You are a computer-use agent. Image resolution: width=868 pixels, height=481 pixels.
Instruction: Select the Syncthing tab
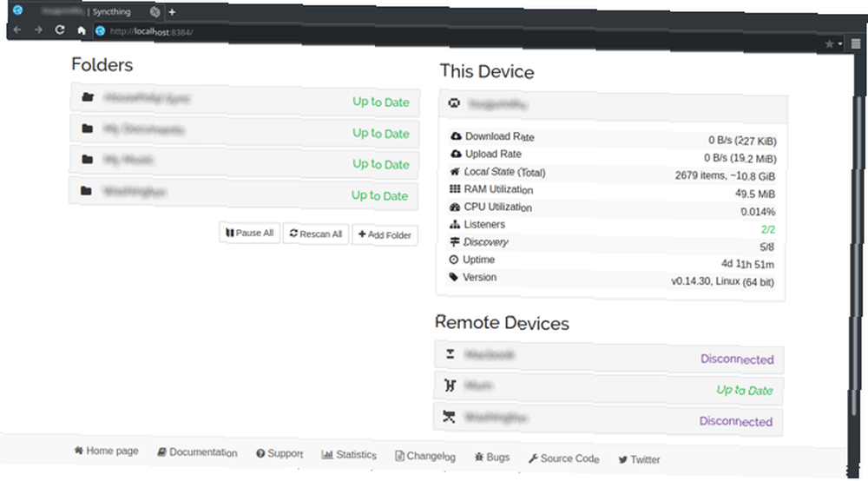click(x=86, y=11)
